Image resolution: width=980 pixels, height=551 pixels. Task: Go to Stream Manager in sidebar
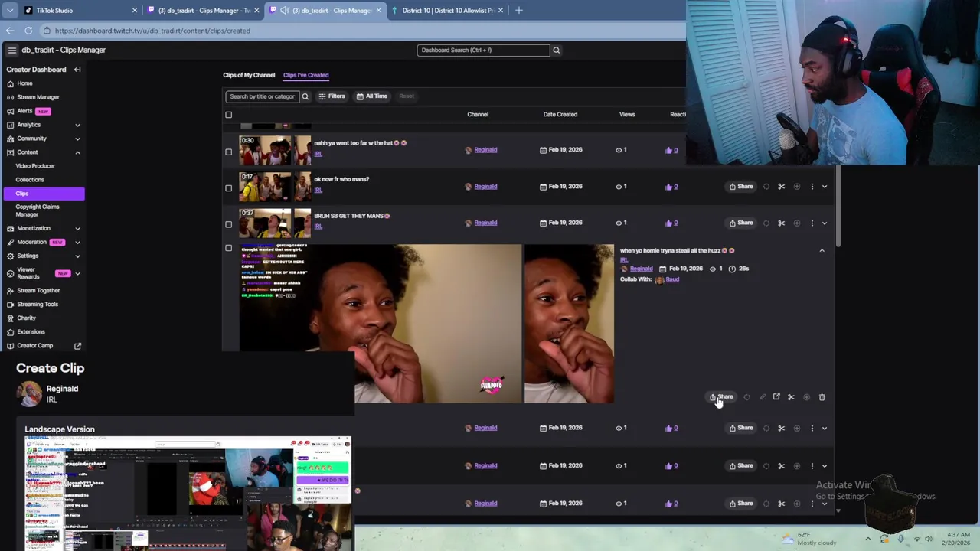pos(38,97)
